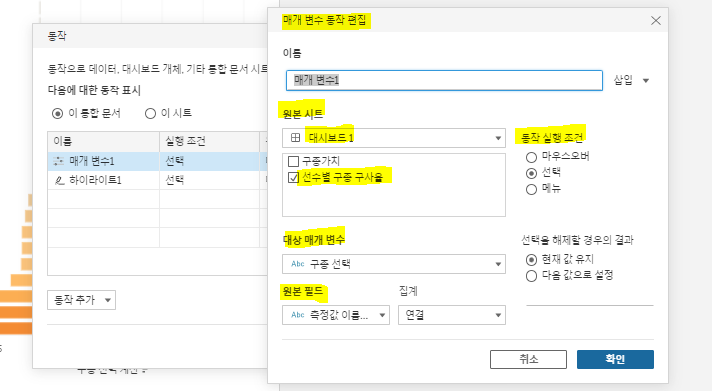The height and width of the screenshot is (391, 712).
Task: Open the 삽입 dropdown menu
Action: click(632, 80)
